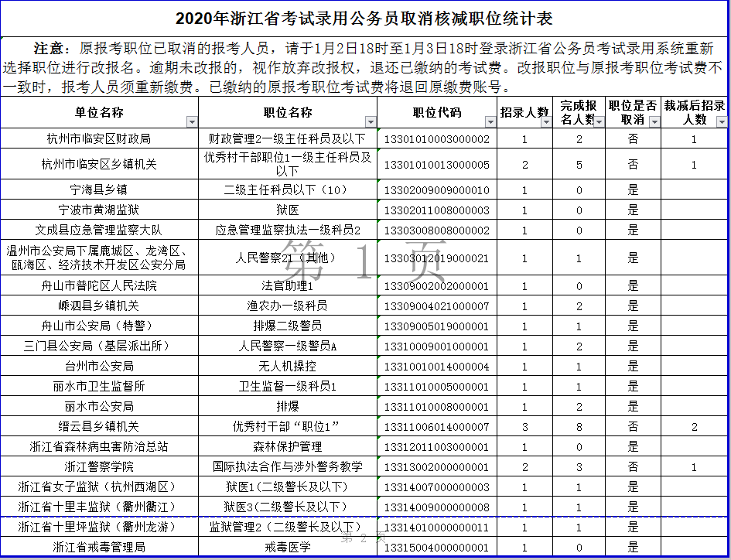Select cell 台州市公安局
Image resolution: width=731 pixels, height=560 pixels.
[99, 366]
